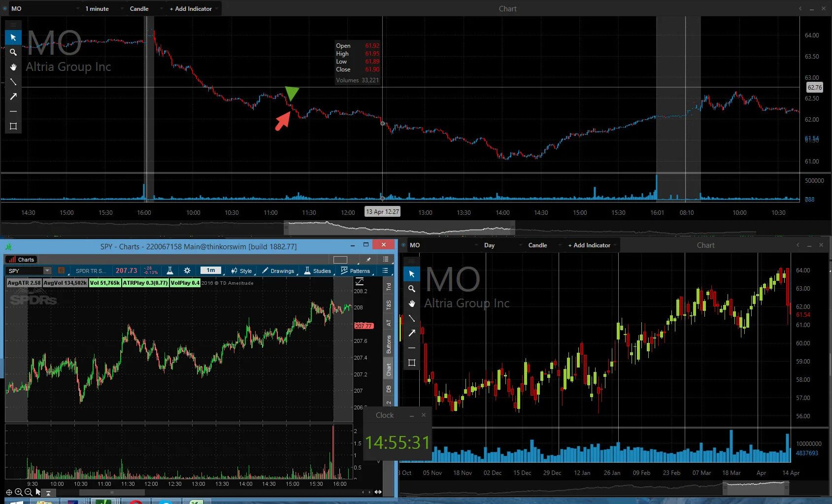Click the SPY chart horizontal scrollbar thumb
This screenshot has width=832, height=504.
click(x=112, y=492)
